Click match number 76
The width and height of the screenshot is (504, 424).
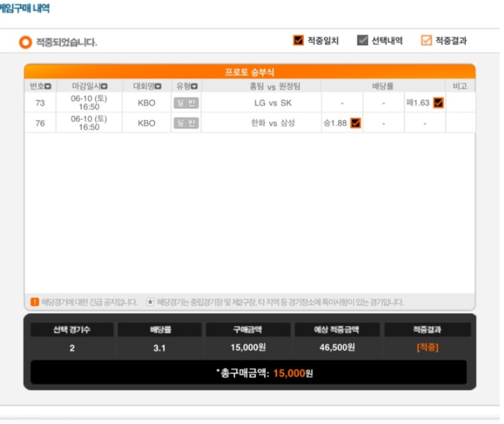[40, 124]
